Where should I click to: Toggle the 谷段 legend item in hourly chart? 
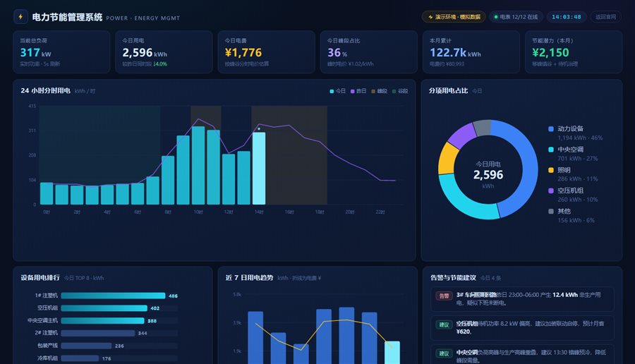point(400,91)
